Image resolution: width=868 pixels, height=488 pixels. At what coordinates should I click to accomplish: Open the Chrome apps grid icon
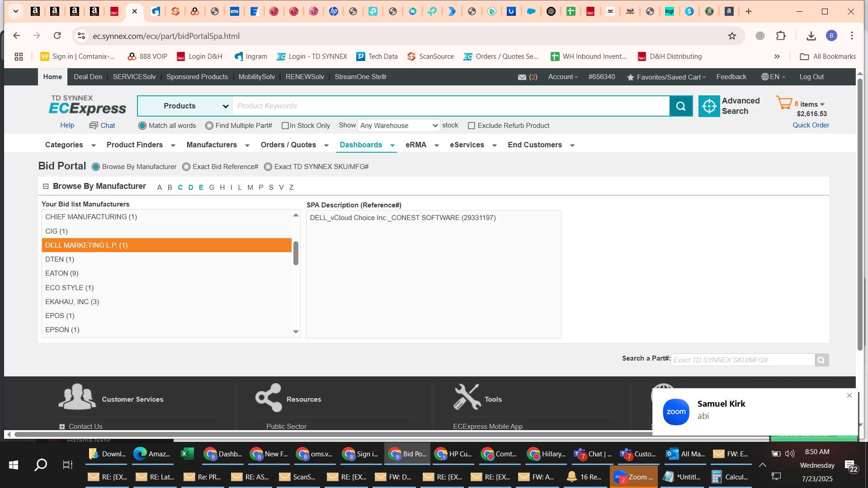pos(19,56)
